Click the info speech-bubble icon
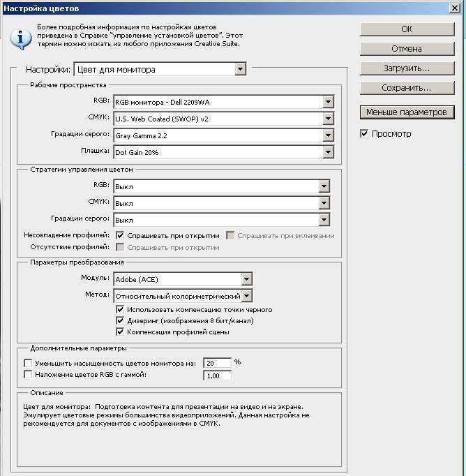 pyautogui.click(x=20, y=37)
